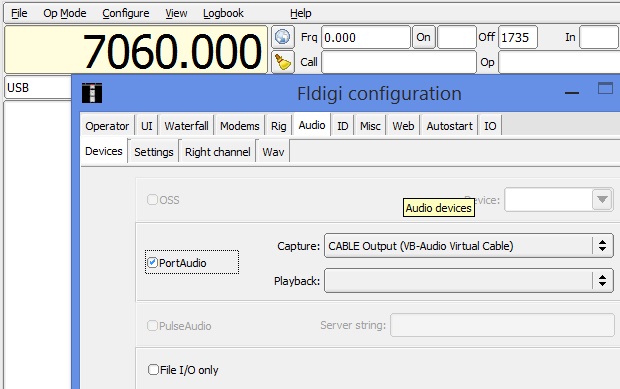620x389 pixels.
Task: Click the globe QRZ lookup icon
Action: 283,38
